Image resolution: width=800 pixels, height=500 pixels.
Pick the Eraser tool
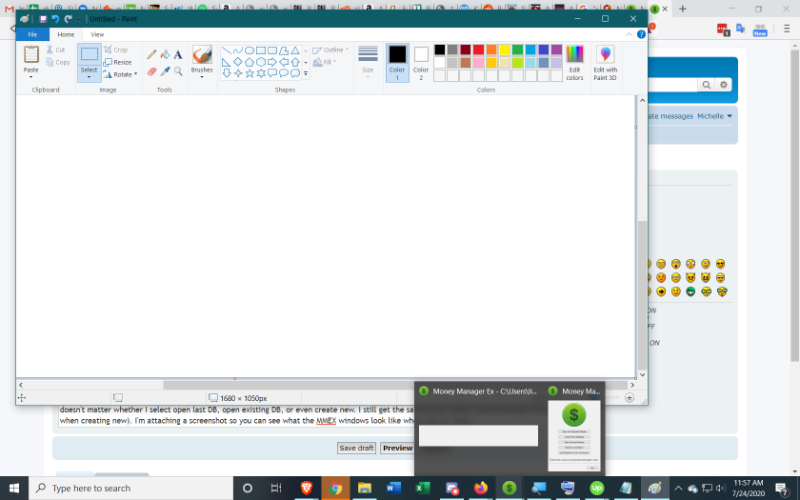click(152, 71)
